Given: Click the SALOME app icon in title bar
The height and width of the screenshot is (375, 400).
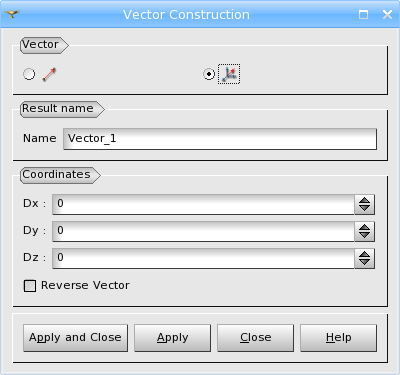Looking at the screenshot, I should [12, 14].
